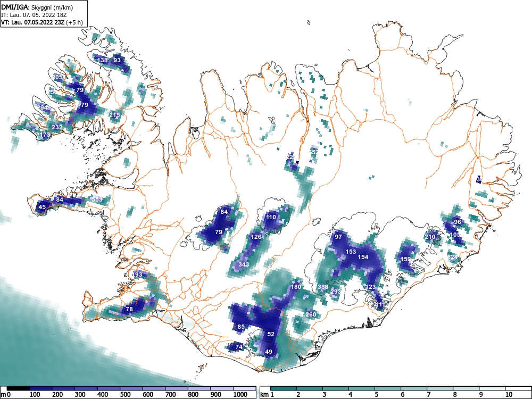The image size is (532, 399).
Task: Select the 'VT: Lau. 07.05.2022 23Z (+5 h)' line
Action: pyautogui.click(x=41, y=22)
